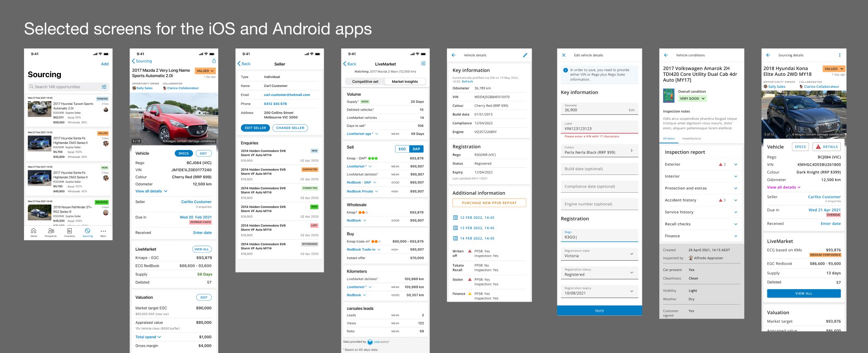This screenshot has height=353, width=868.
Task: Switch to Market insights segment
Action: (405, 82)
